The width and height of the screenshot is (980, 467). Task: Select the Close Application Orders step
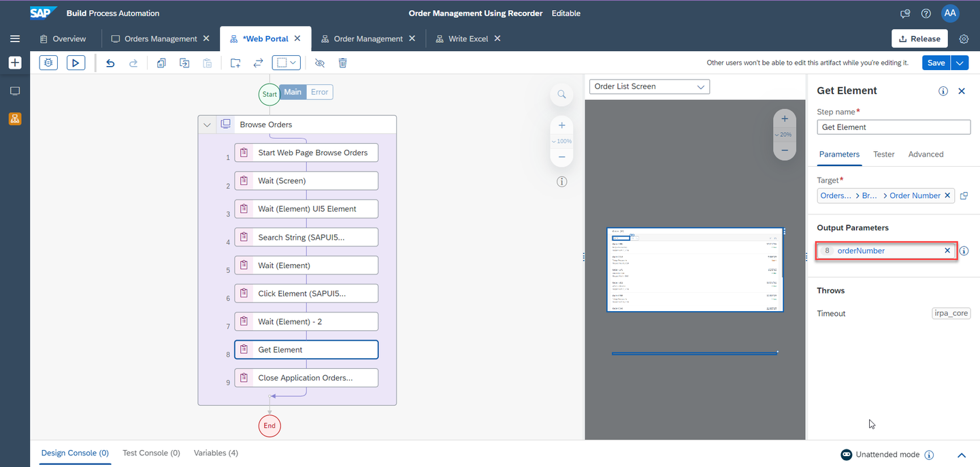(x=306, y=378)
